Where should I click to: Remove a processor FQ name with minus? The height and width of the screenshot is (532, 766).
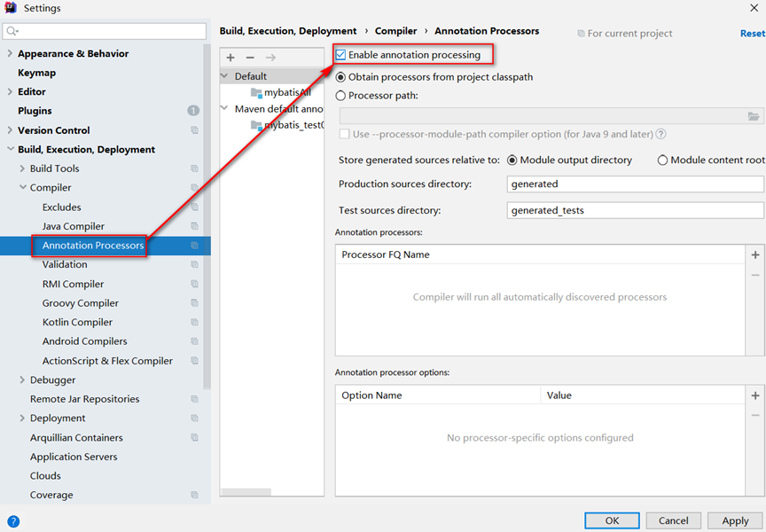click(755, 275)
